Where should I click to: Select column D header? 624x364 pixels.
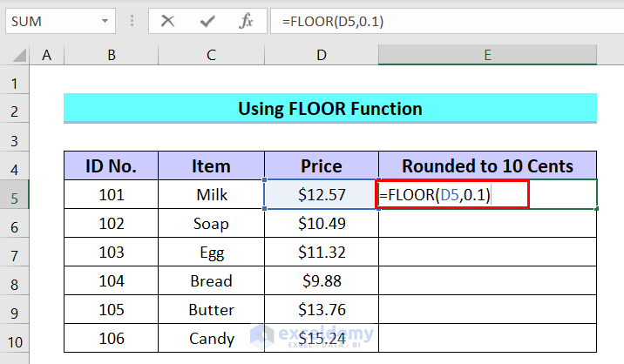point(322,56)
